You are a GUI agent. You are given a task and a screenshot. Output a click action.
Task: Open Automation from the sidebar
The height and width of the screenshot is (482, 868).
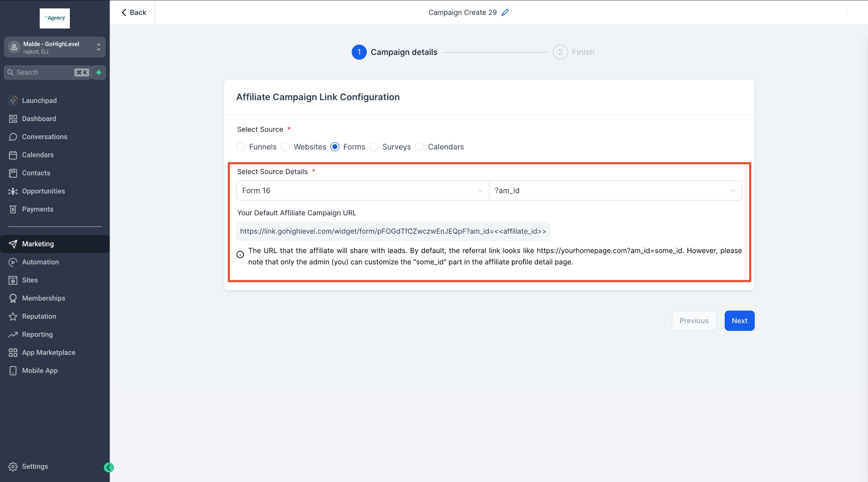click(x=40, y=262)
